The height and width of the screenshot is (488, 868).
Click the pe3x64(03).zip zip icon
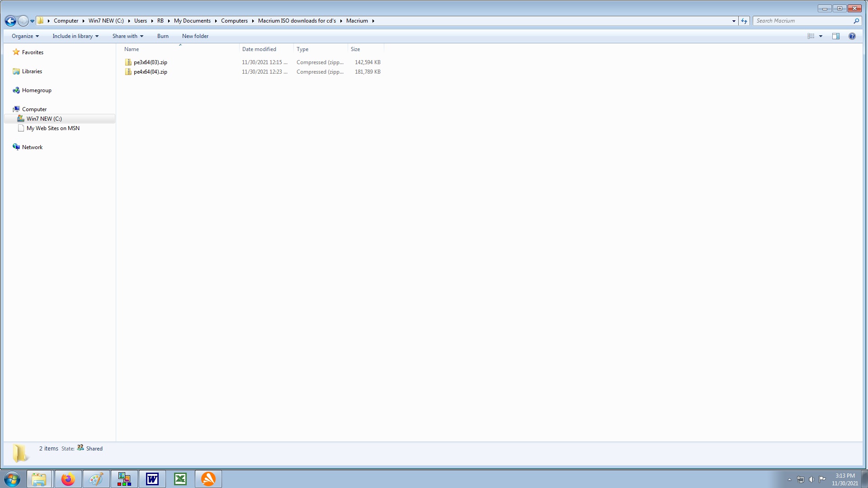(x=128, y=62)
